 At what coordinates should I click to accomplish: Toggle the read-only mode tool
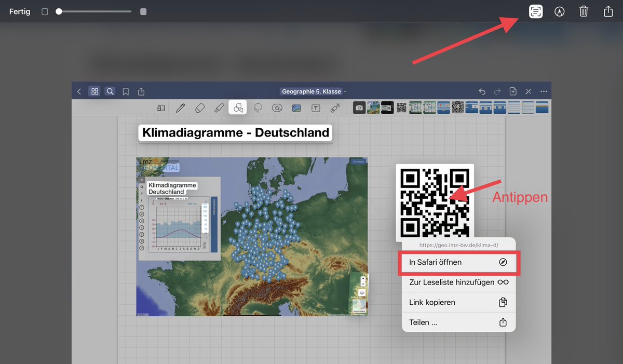tap(161, 108)
